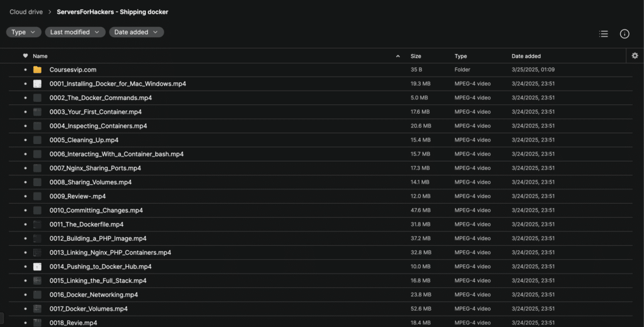Open the Type filter dropdown
Screen dimensions: 644x327
coord(23,32)
